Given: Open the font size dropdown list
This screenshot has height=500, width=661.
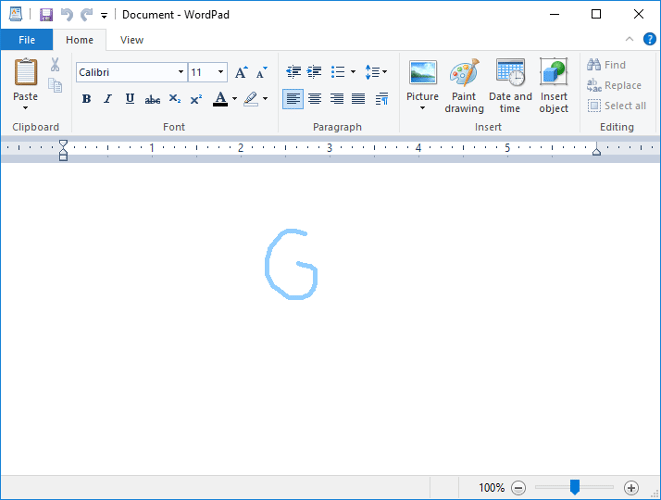Looking at the screenshot, I should click(220, 72).
